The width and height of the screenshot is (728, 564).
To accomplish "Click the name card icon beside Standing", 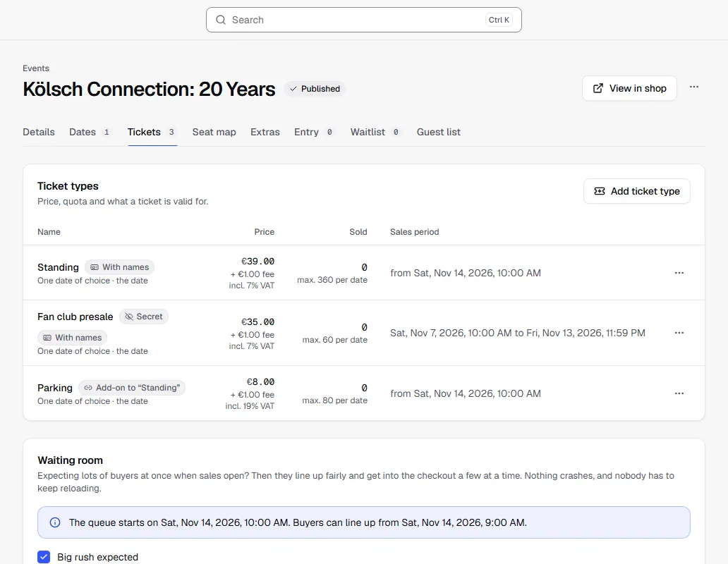I will (x=95, y=267).
